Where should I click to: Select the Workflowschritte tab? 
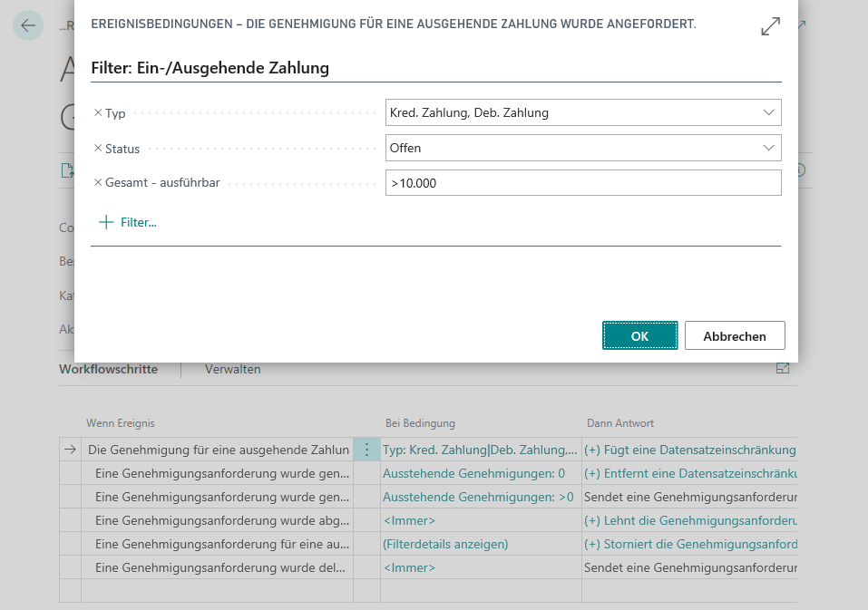click(108, 369)
